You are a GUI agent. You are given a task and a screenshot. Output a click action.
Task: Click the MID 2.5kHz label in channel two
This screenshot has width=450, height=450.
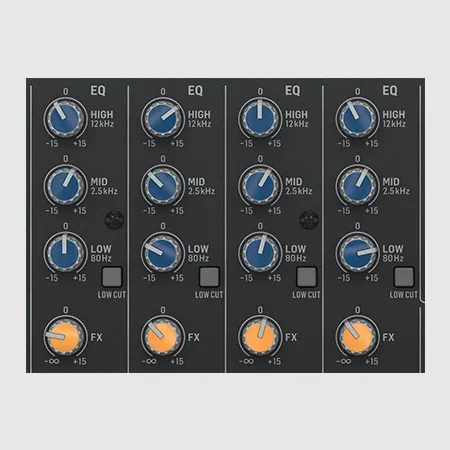201,186
